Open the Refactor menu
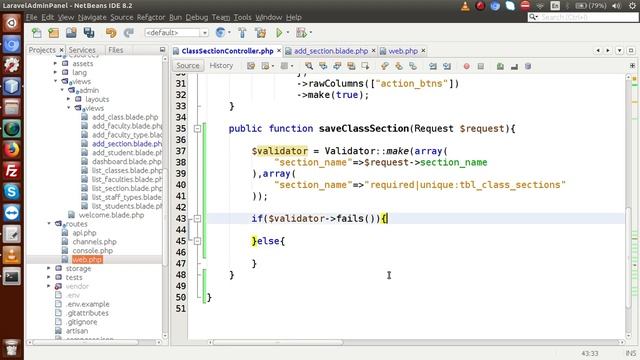 (151, 17)
